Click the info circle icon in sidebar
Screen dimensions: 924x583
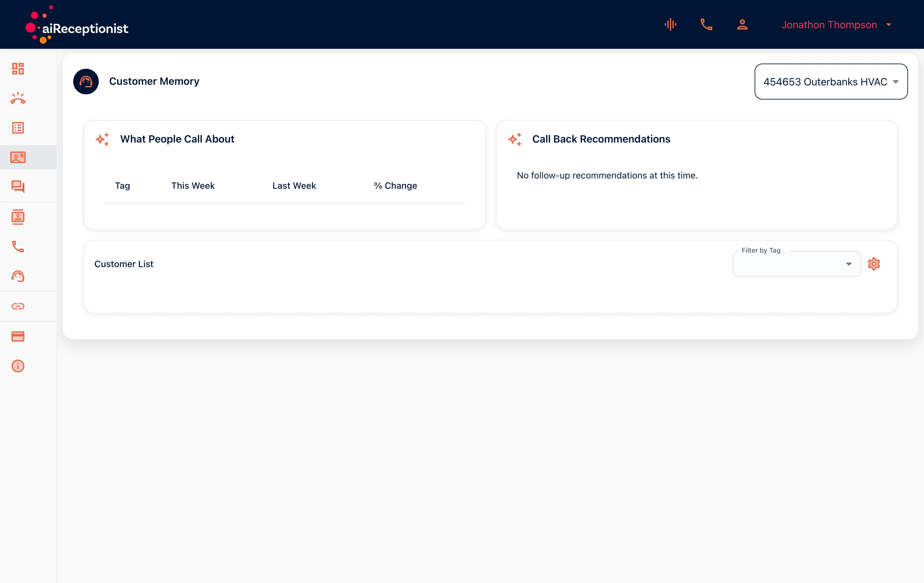(x=18, y=366)
